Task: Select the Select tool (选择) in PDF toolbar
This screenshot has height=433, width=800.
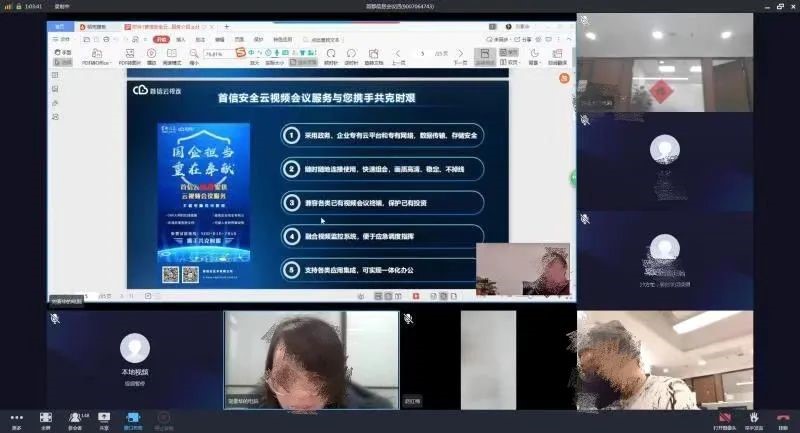Action: (63, 62)
